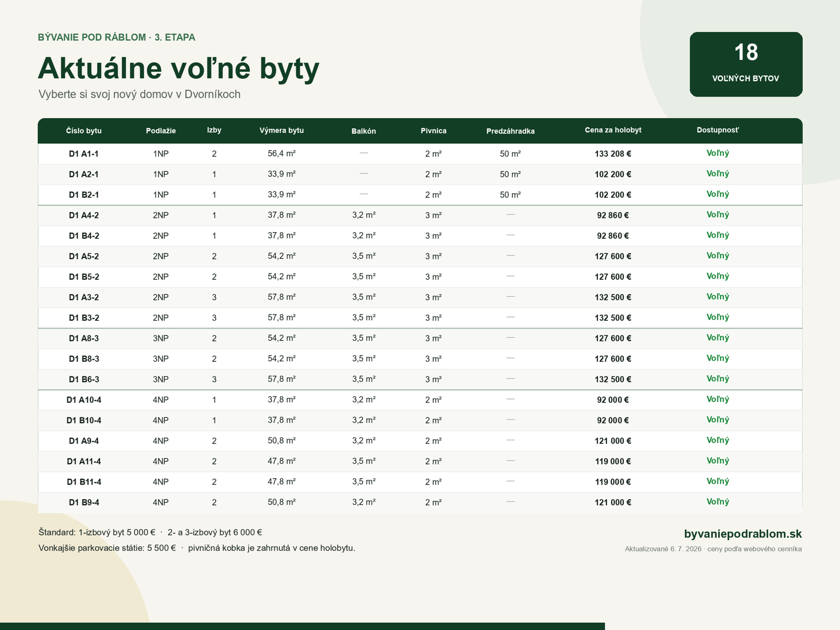Click Voľný status in the D1 A1-1 row

point(718,153)
